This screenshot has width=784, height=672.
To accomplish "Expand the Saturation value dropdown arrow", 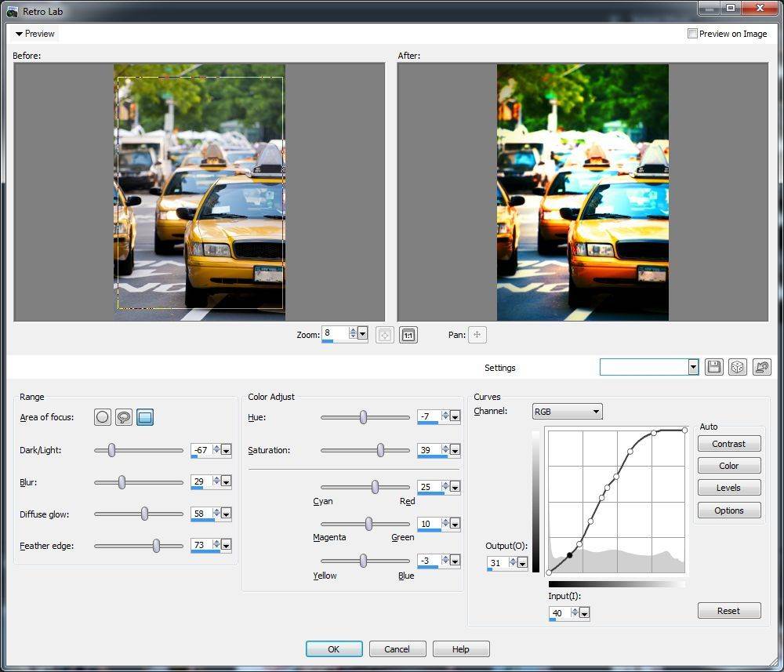I will [455, 450].
